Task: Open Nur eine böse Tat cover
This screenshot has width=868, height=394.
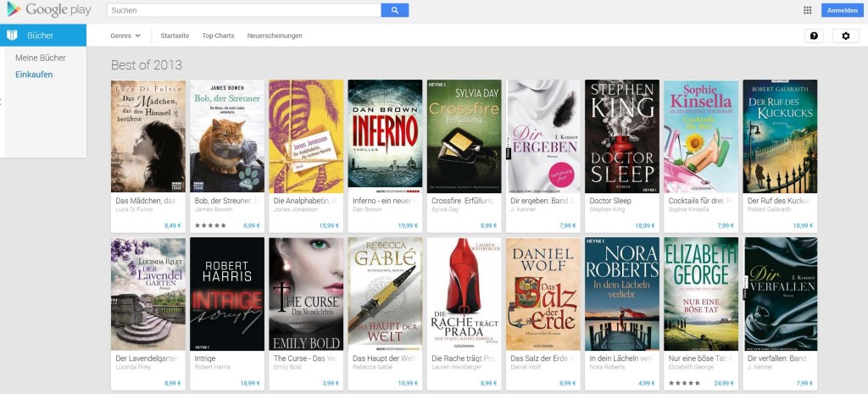Action: [701, 294]
